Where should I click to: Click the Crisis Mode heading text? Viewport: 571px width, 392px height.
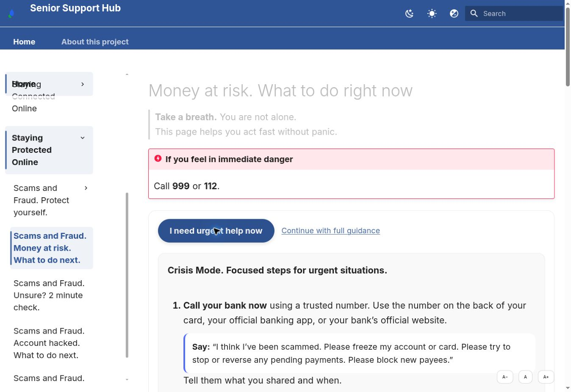pos(277,270)
